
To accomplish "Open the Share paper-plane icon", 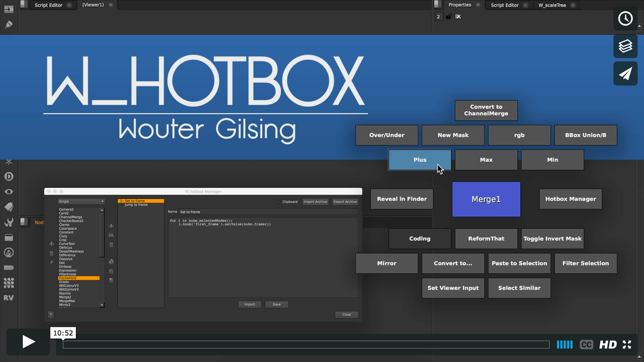I will 625,73.
